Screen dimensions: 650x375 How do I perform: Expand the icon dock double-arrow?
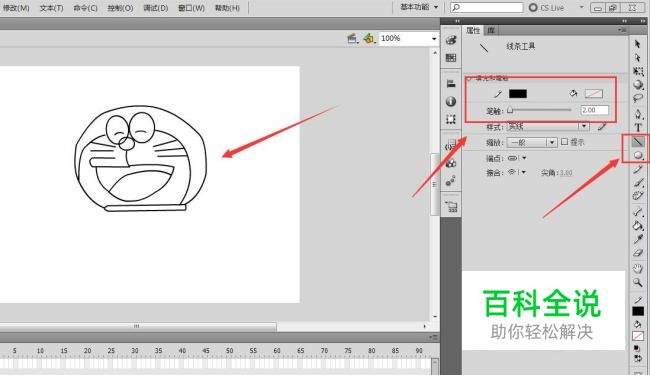tap(458, 21)
